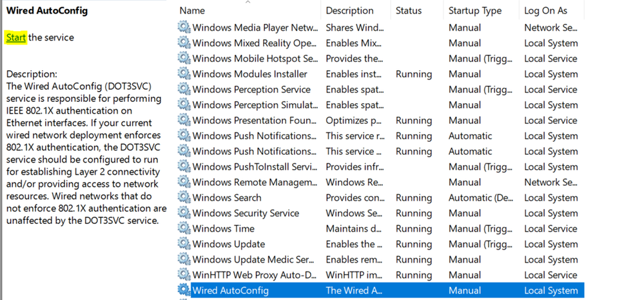The height and width of the screenshot is (300, 644).
Task: Click the Windows Security Service gear icon
Action: click(x=184, y=213)
